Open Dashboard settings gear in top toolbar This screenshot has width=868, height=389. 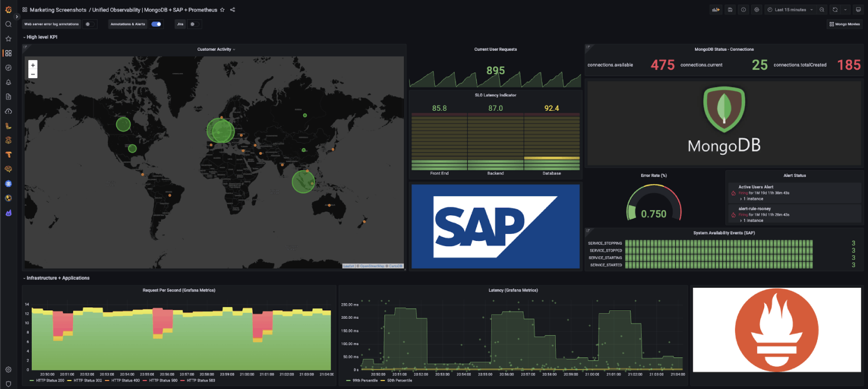756,10
